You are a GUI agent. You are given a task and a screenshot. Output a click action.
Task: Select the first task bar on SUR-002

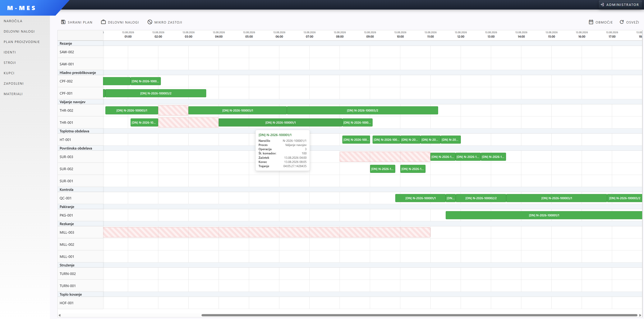[x=383, y=169]
